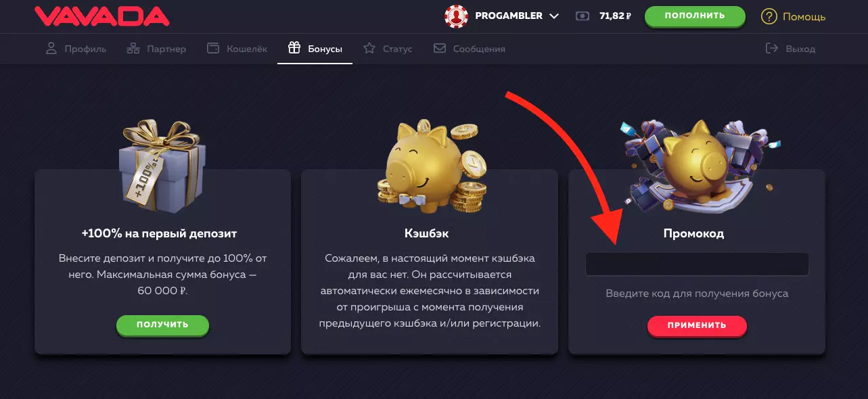
Task: Click the green ПОПОЛНИТЬ button
Action: (695, 16)
